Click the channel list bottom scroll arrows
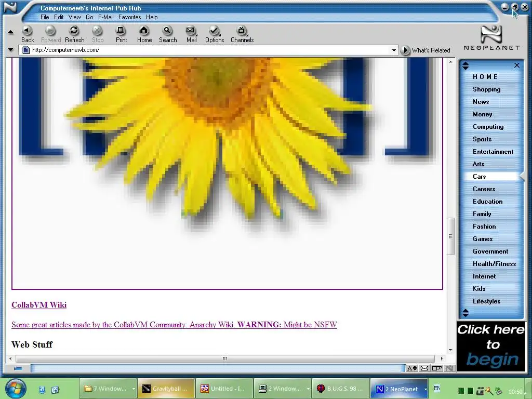532x399 pixels. click(465, 313)
